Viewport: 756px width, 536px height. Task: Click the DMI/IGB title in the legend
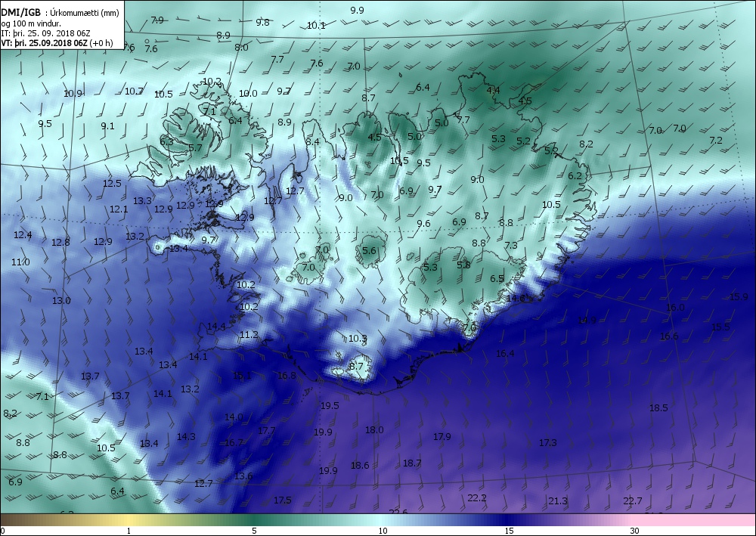click(x=21, y=13)
